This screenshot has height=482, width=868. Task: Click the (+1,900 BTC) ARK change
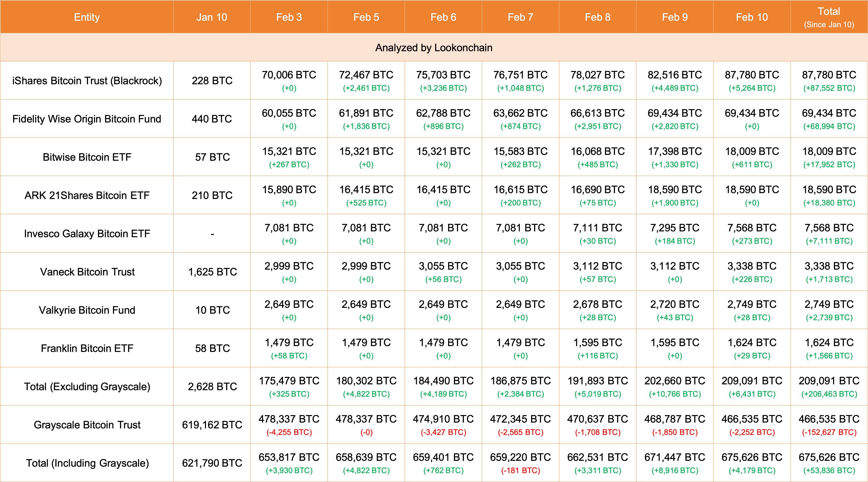click(x=675, y=203)
